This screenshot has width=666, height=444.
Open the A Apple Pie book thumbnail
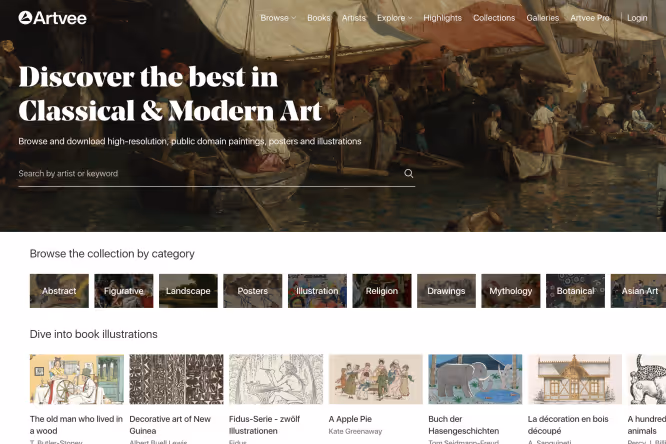tap(375, 379)
